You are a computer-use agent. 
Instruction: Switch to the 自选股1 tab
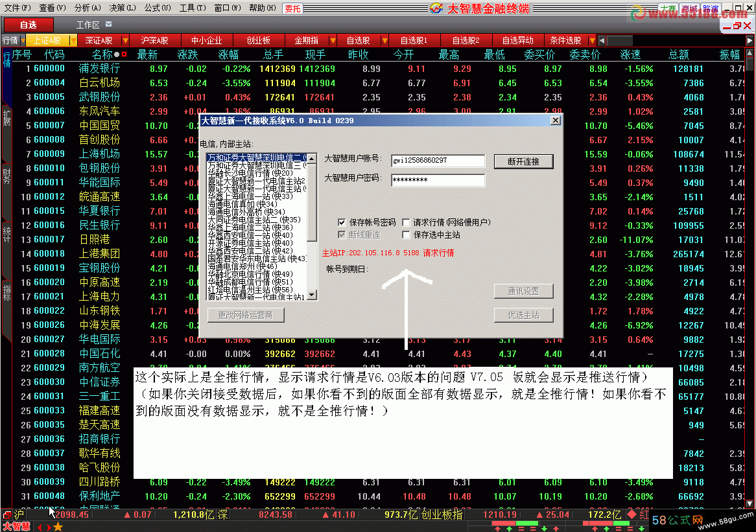(414, 40)
